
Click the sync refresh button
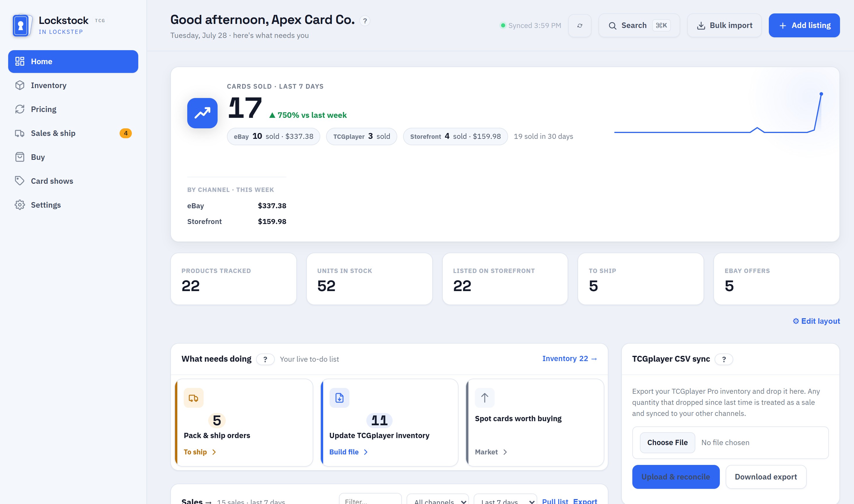[x=580, y=25]
